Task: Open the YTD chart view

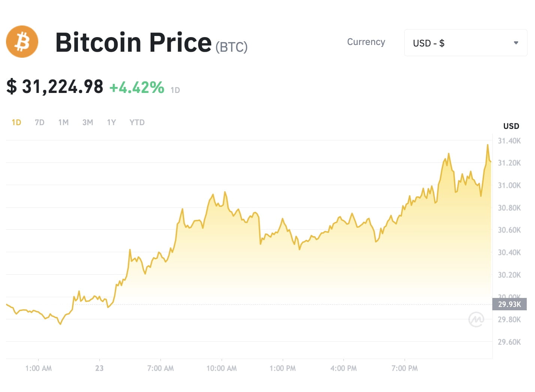Action: (x=136, y=122)
